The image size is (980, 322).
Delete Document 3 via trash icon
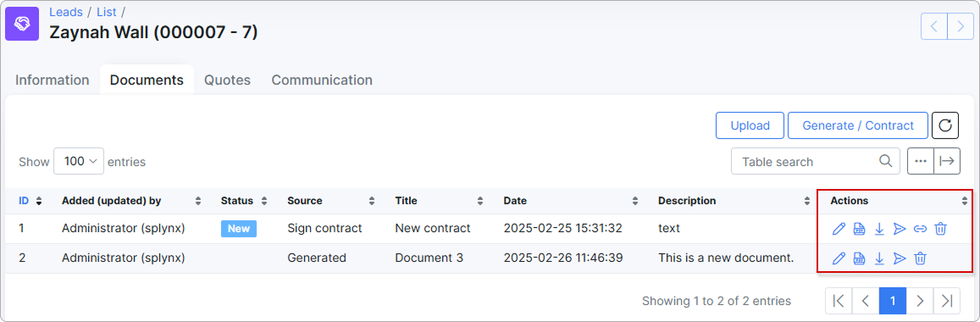click(x=920, y=258)
